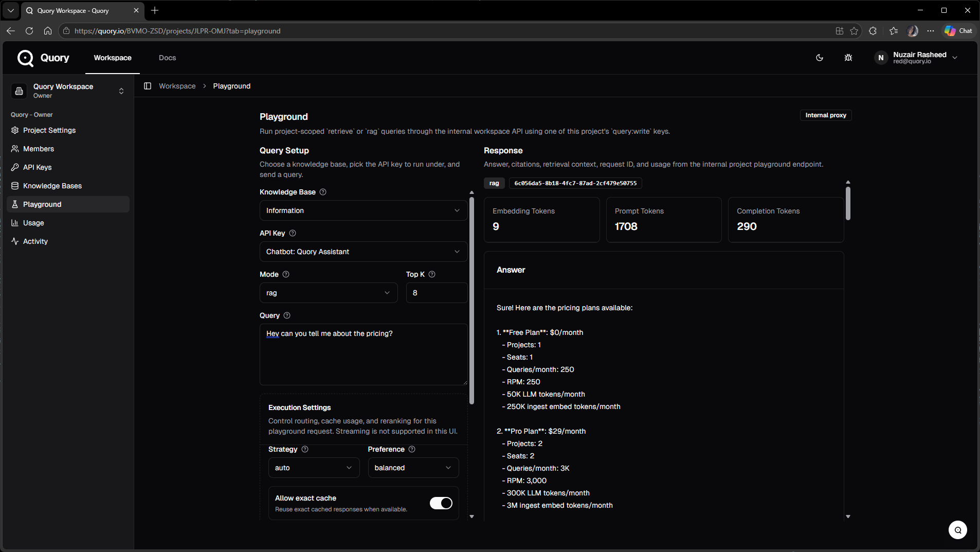
Task: Open API Keys in sidebar
Action: pos(68,167)
